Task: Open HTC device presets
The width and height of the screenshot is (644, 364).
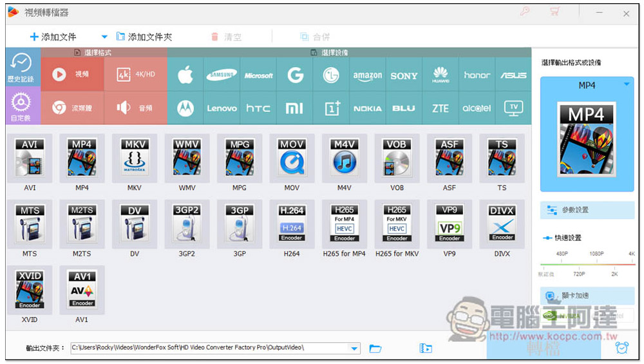Action: point(258,108)
